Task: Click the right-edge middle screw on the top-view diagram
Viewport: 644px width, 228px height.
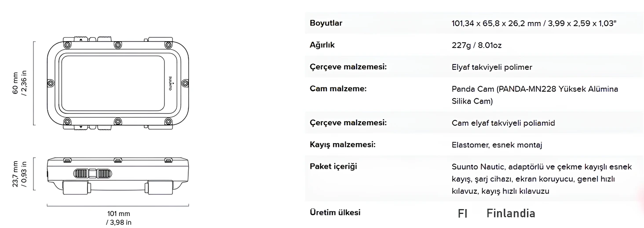Action: 185,83
